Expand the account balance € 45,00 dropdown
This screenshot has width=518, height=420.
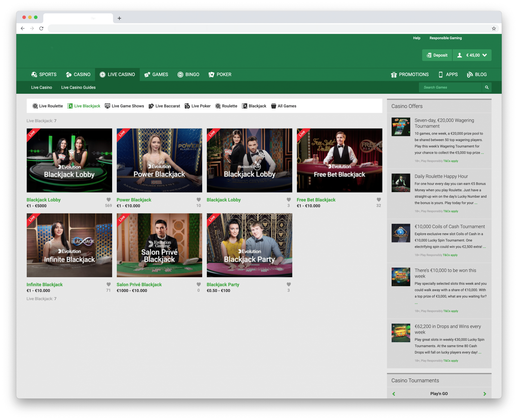(472, 55)
